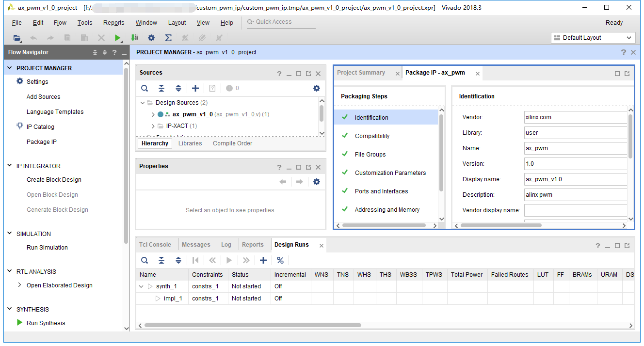
Task: Close the Package IP - ax_pwm tab
Action: point(478,74)
